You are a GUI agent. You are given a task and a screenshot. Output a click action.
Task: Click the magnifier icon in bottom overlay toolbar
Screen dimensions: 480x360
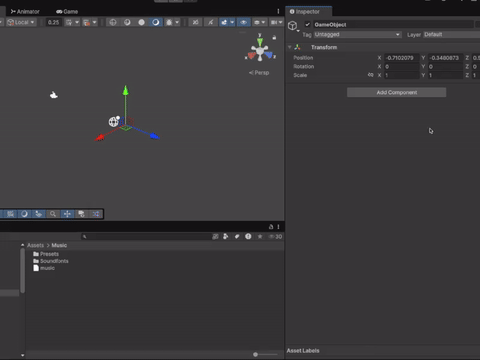[53, 214]
